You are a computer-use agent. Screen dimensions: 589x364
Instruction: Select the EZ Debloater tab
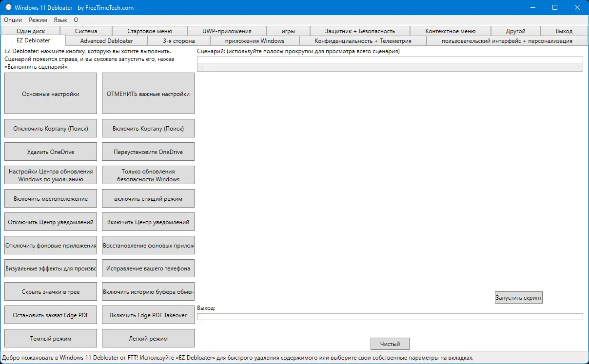[33, 40]
